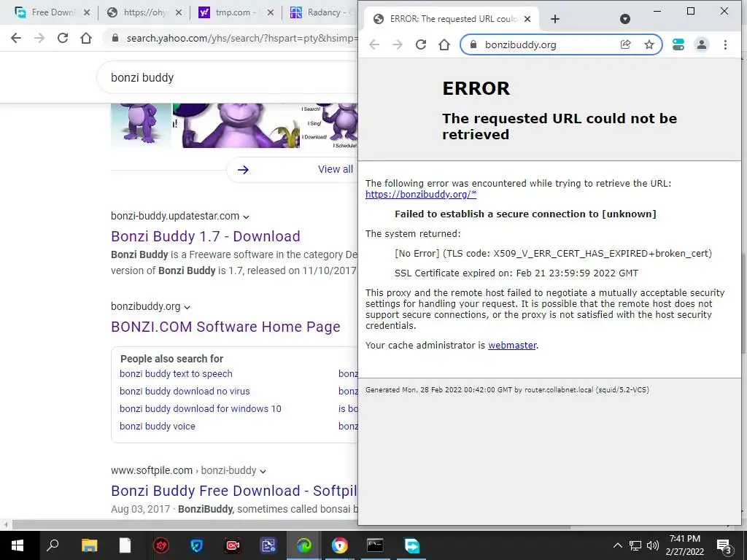Screen dimensions: 747x560
Task: Search bonzi buddy download for windows 10
Action: pos(200,409)
